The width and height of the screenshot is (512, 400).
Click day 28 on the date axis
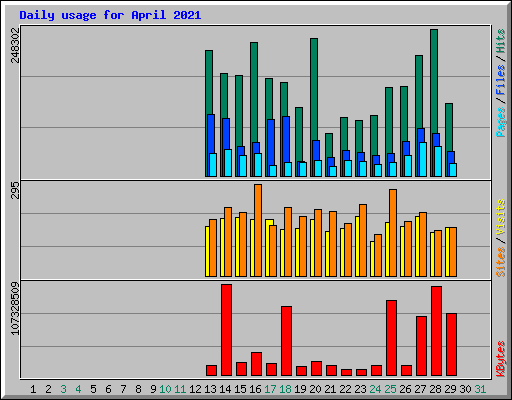435,389
